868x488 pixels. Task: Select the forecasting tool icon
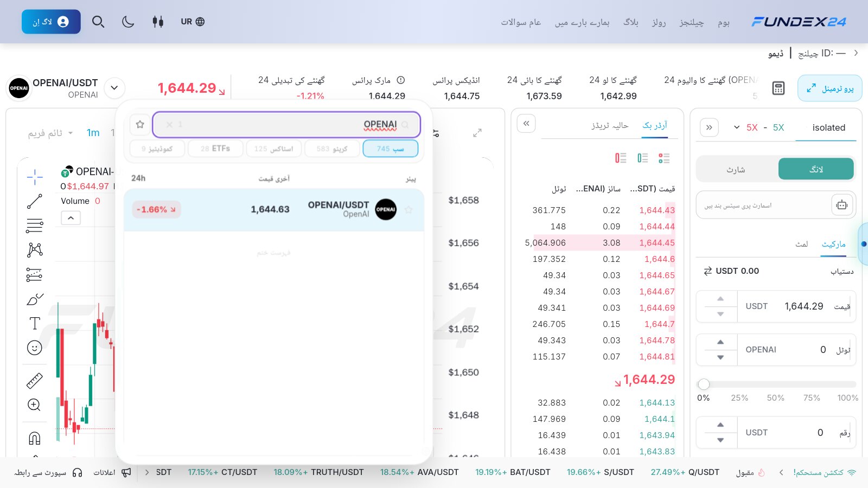pos(35,274)
